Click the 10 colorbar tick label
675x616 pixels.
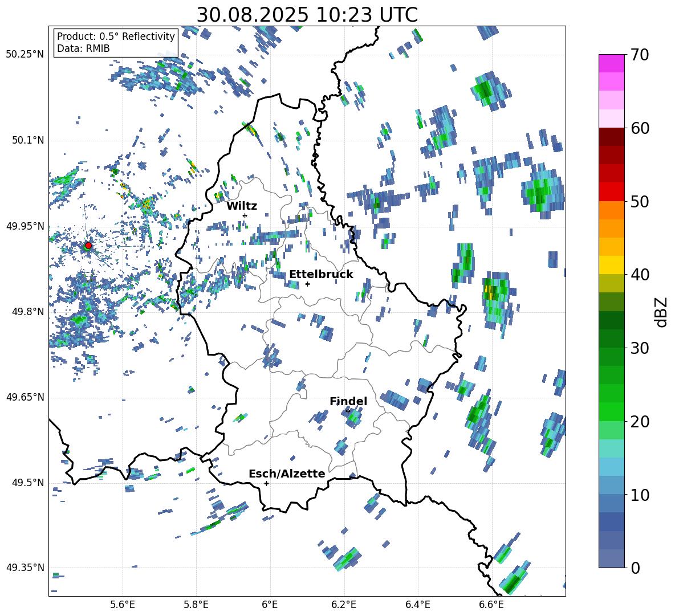pyautogui.click(x=640, y=495)
